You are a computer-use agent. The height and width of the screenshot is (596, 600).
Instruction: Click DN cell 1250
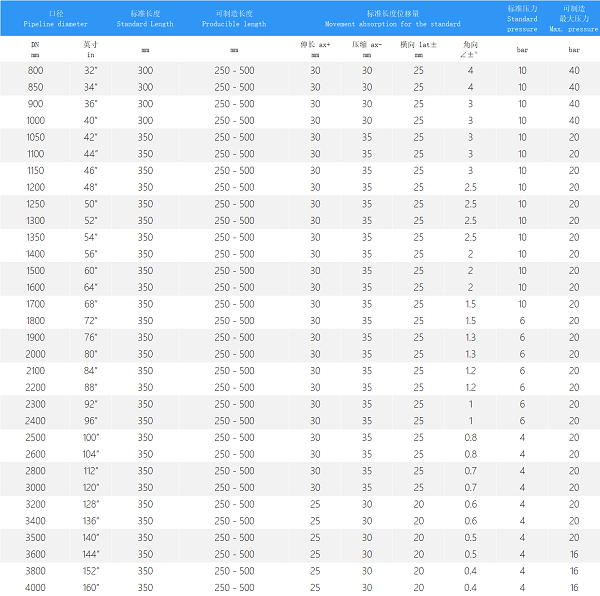click(x=35, y=204)
